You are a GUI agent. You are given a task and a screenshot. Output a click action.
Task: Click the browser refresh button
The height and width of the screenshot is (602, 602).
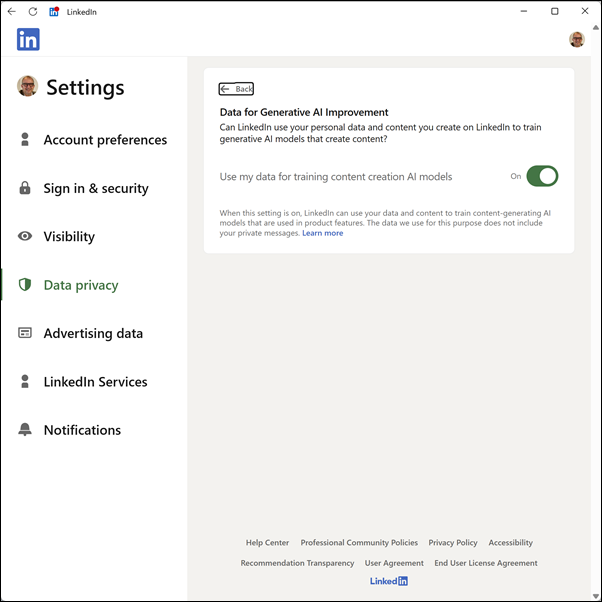click(33, 12)
